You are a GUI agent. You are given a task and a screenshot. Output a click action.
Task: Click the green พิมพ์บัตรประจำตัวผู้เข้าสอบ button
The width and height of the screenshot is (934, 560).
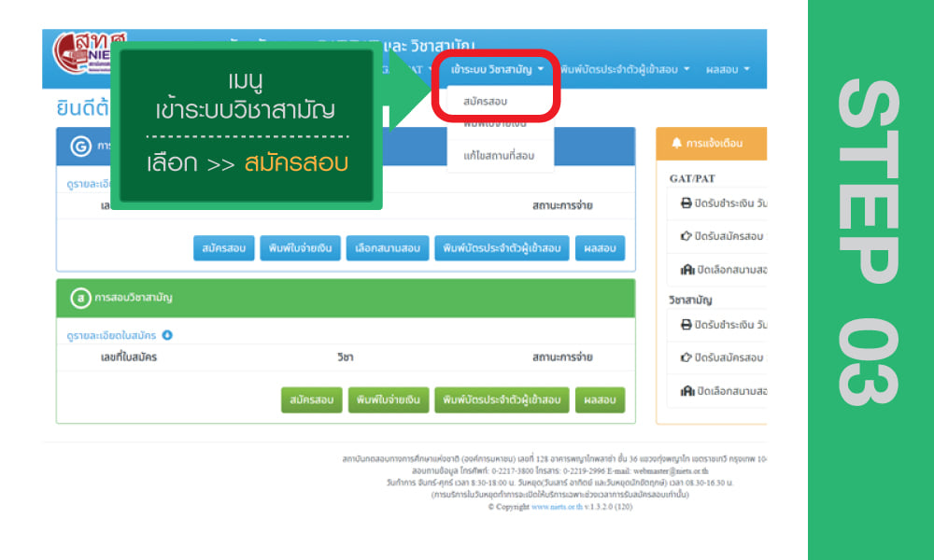pos(502,399)
